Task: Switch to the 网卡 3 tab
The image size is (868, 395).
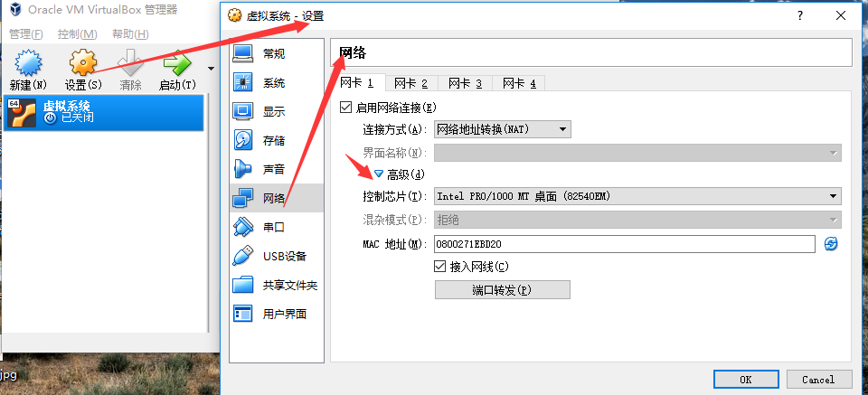Action: 465,83
